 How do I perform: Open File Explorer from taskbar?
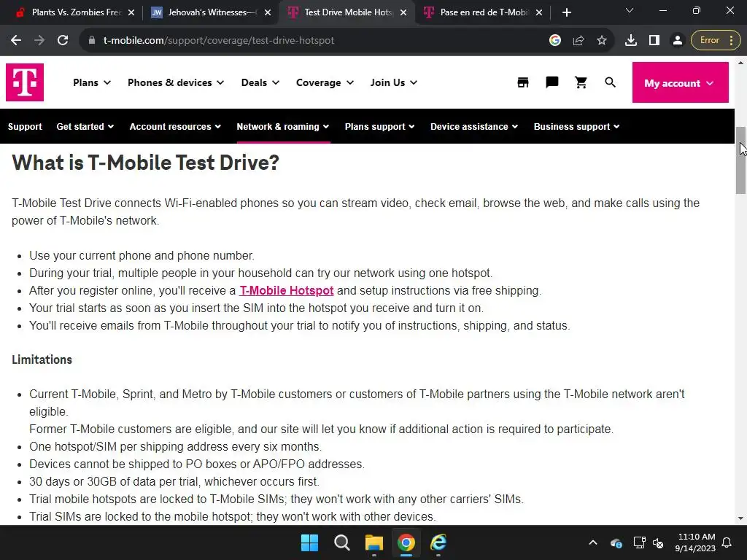pyautogui.click(x=374, y=542)
